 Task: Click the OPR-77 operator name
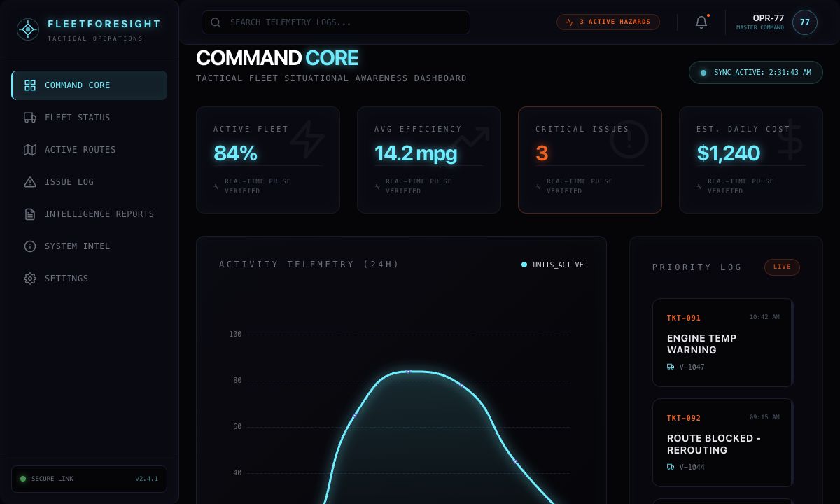(x=768, y=18)
